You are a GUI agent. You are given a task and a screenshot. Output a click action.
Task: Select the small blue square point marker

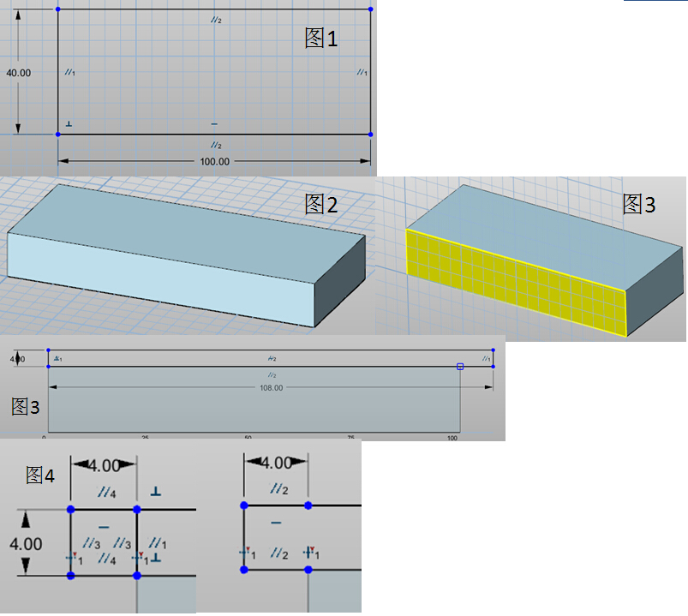tap(460, 367)
